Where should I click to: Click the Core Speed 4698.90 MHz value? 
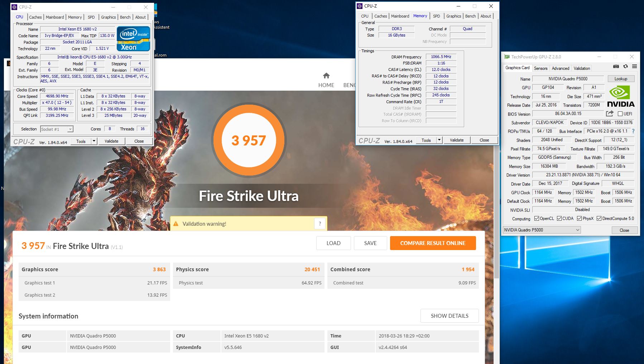pyautogui.click(x=57, y=96)
